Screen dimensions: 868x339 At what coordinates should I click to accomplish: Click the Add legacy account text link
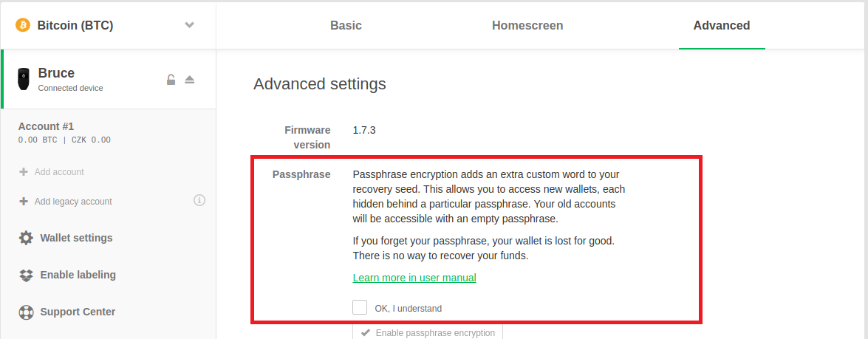coord(73,202)
